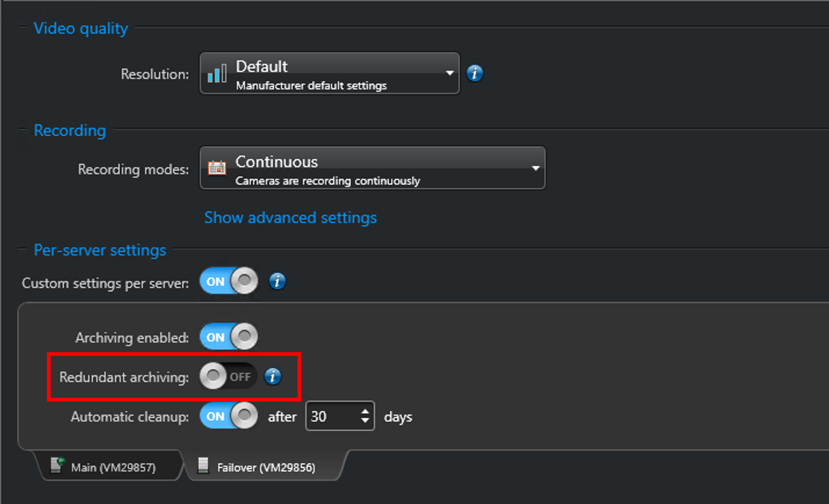Screen dimensions: 829x504
Task: Enable Redundant archiving switch
Action: [x=229, y=376]
